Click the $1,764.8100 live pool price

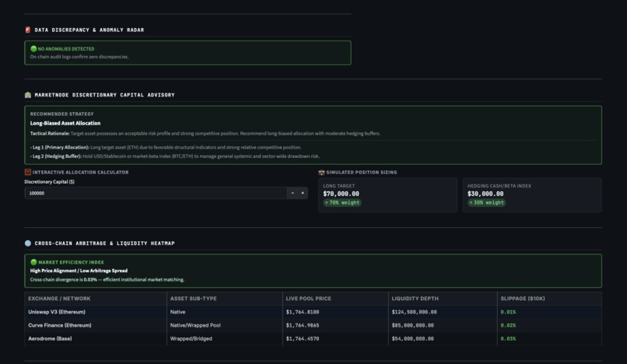303,312
